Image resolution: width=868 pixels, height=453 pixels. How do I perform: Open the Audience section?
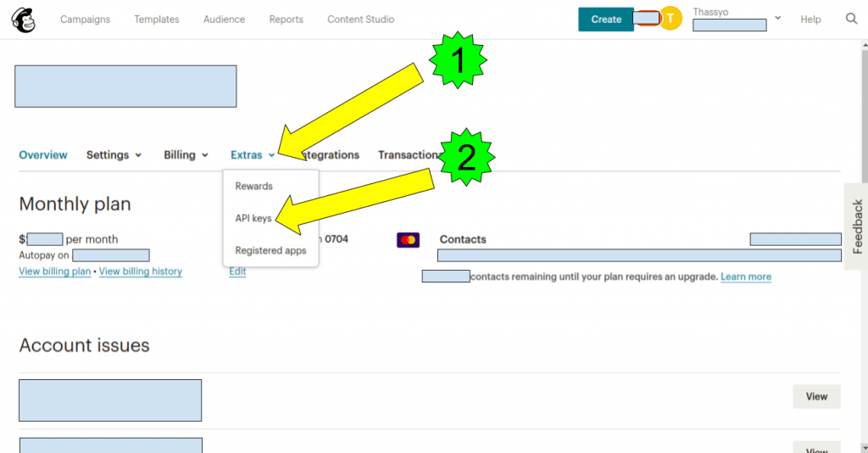[x=224, y=20]
